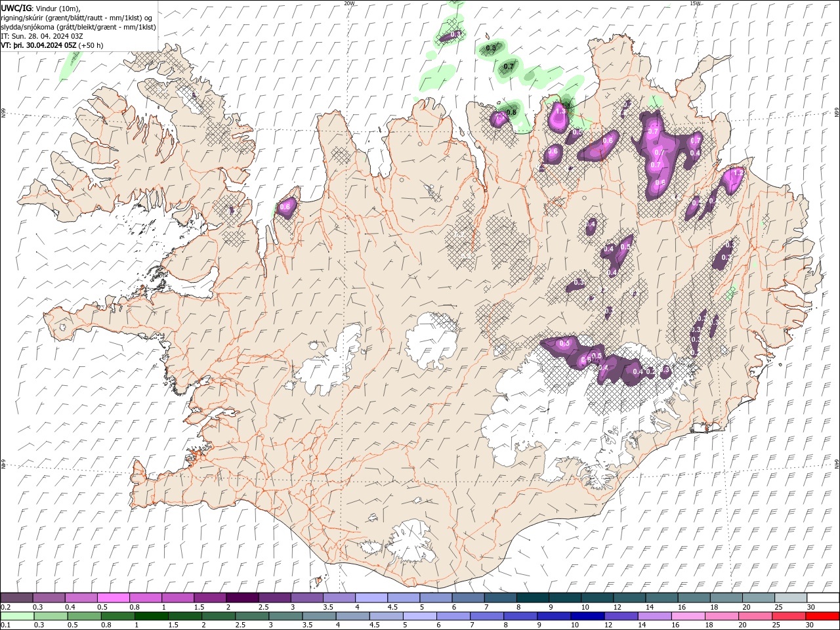Click the top legend swatch labeled 0.2
Screen dimensions: 840x630
click(x=16, y=598)
